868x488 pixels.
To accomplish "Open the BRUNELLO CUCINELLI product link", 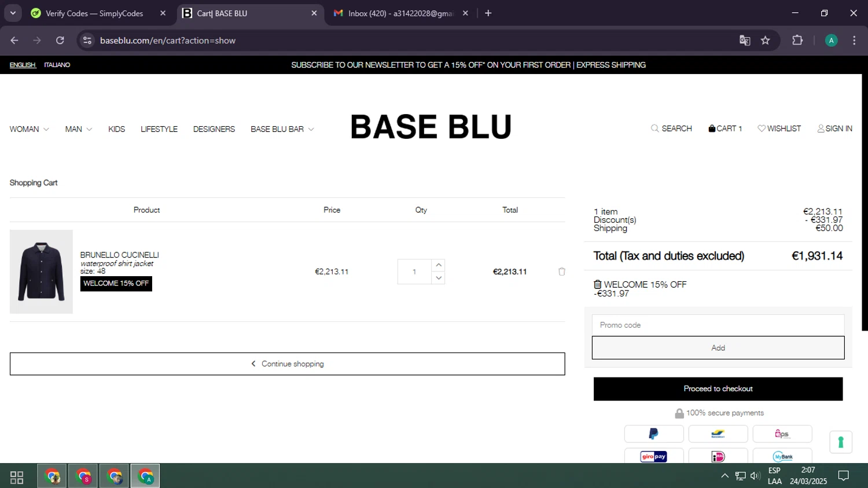I will pyautogui.click(x=119, y=255).
